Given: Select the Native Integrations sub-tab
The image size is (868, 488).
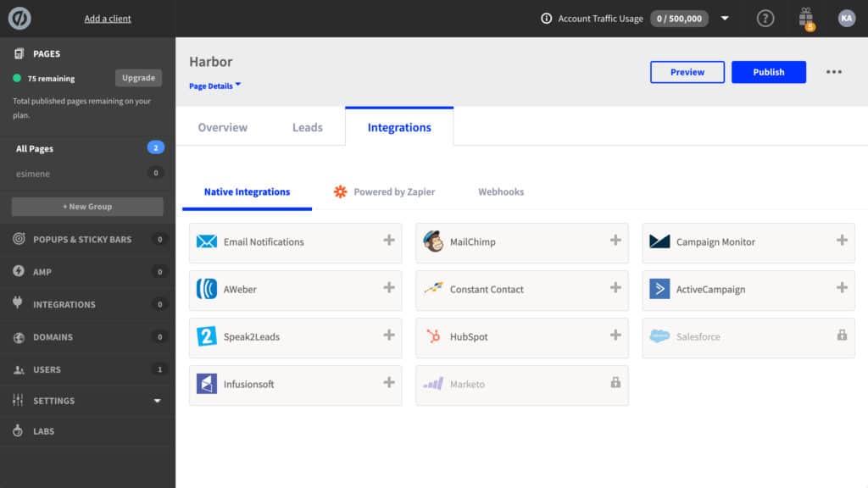Looking at the screenshot, I should [247, 191].
